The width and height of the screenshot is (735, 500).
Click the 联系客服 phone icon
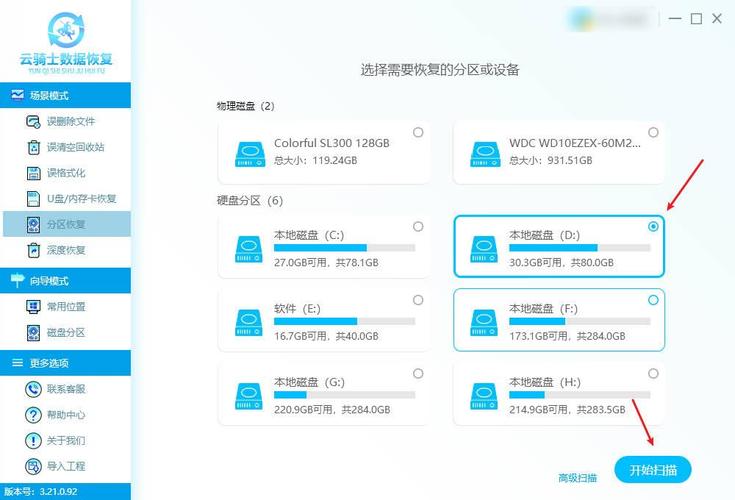point(33,389)
